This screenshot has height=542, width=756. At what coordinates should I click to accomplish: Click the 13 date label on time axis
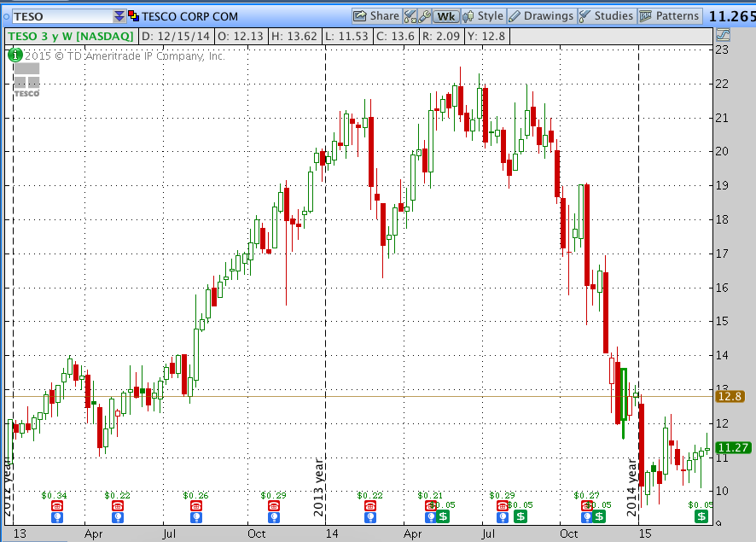click(x=20, y=533)
